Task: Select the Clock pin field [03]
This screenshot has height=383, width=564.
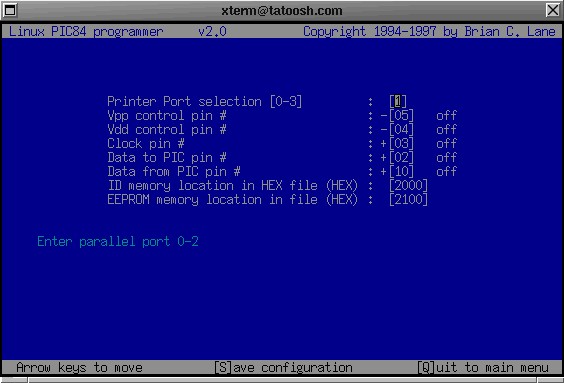Action: tap(401, 143)
